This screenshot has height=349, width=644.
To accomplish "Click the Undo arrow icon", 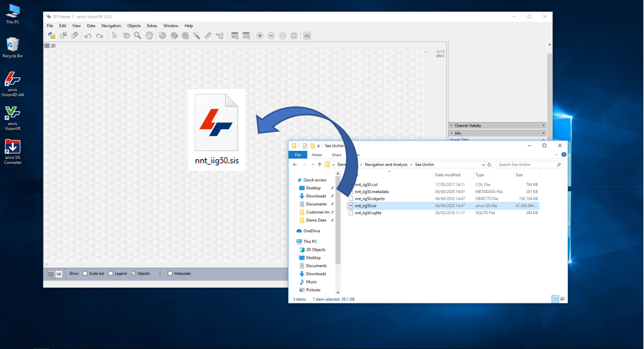I will tap(88, 36).
